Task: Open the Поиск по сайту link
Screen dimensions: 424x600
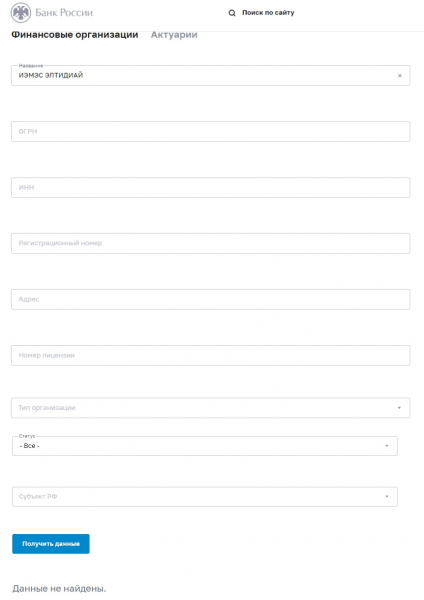Action: point(268,13)
